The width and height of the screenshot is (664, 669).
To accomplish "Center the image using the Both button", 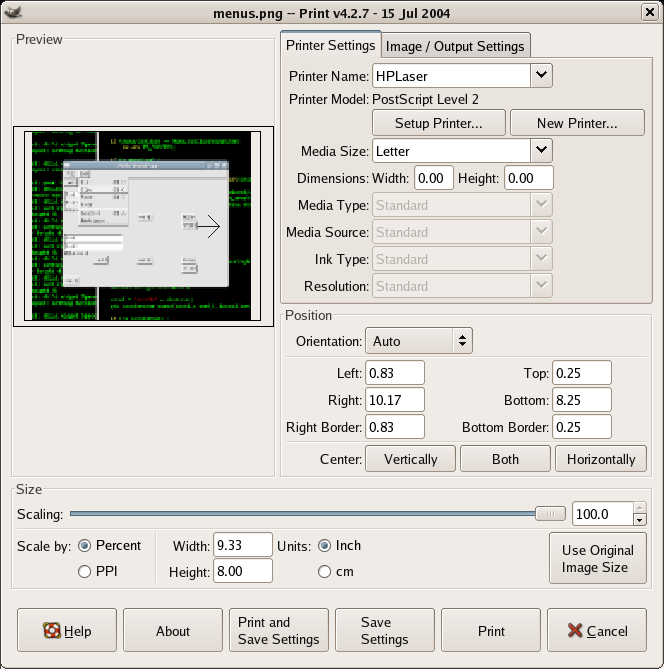I will [505, 459].
